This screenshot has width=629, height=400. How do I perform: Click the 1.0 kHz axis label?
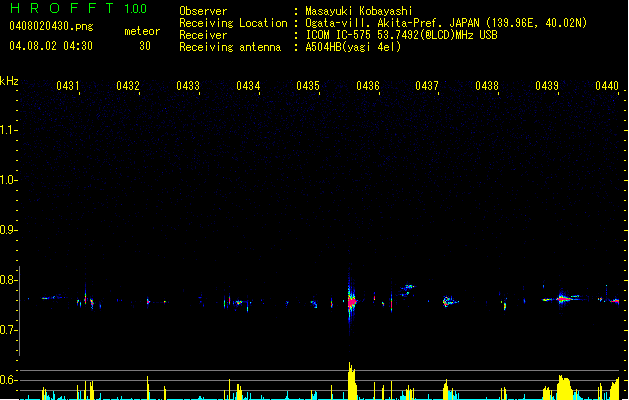pos(8,180)
